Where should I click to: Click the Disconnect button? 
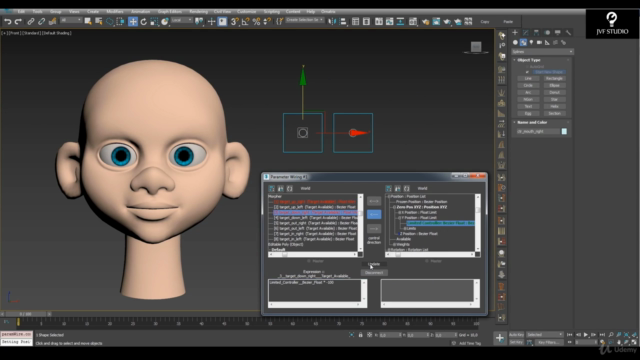click(x=374, y=273)
